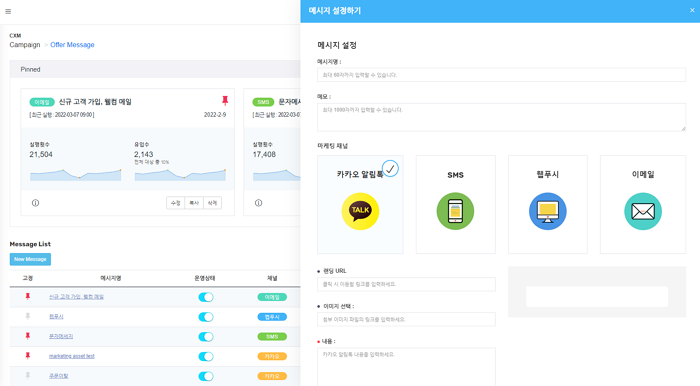Image resolution: width=700 pixels, height=386 pixels.
Task: Click 이메일 tag on the pinned card
Action: tap(42, 102)
